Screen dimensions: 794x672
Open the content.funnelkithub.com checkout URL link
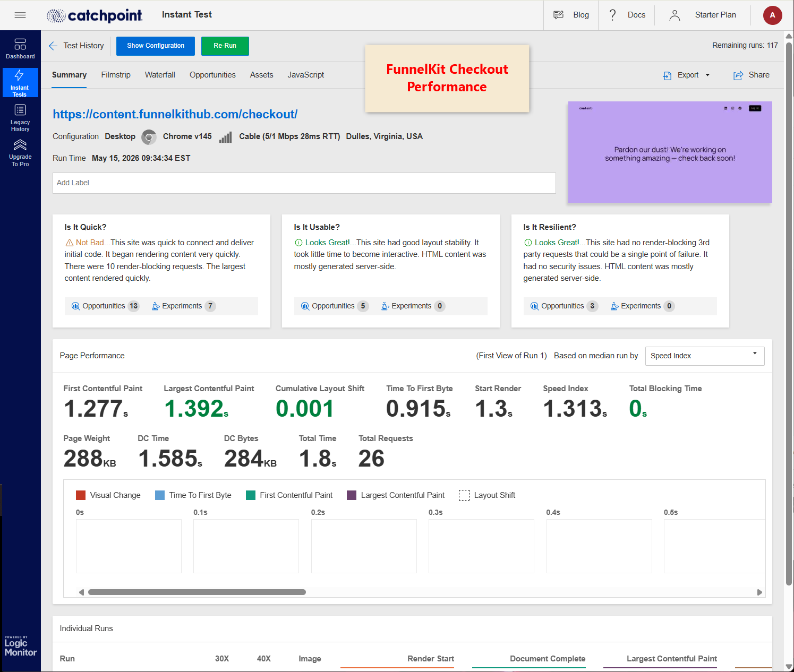(x=175, y=114)
